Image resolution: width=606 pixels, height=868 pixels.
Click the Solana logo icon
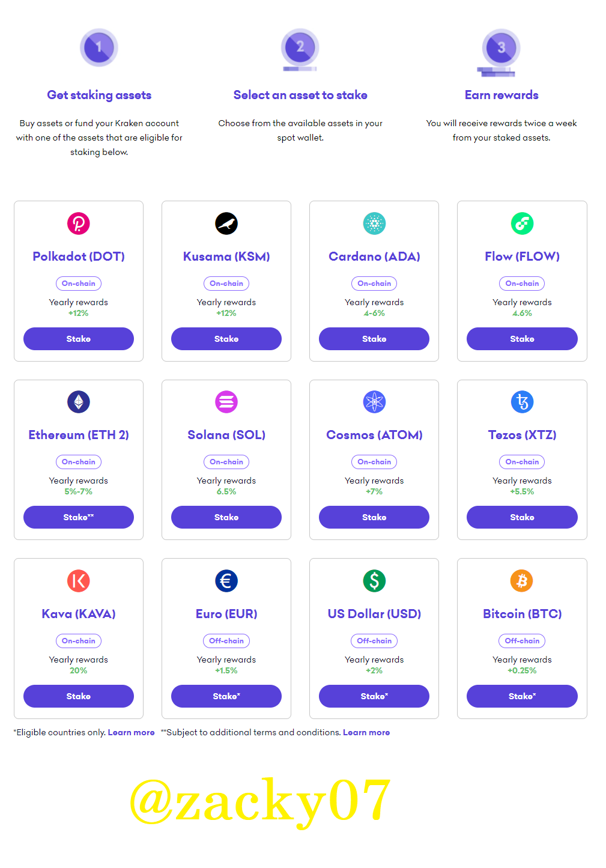tap(226, 402)
